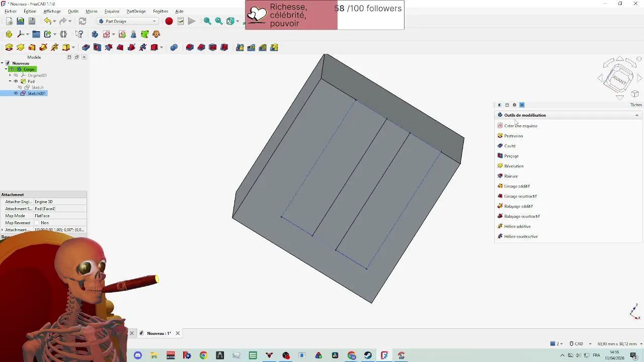Hide Pad using its eye icon
644x362 pixels.
point(16,81)
